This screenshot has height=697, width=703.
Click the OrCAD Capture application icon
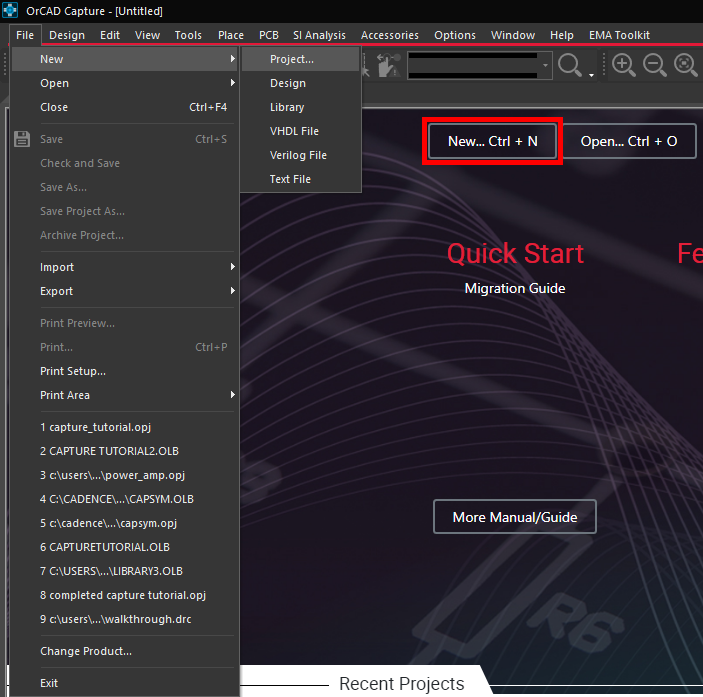pyautogui.click(x=10, y=10)
